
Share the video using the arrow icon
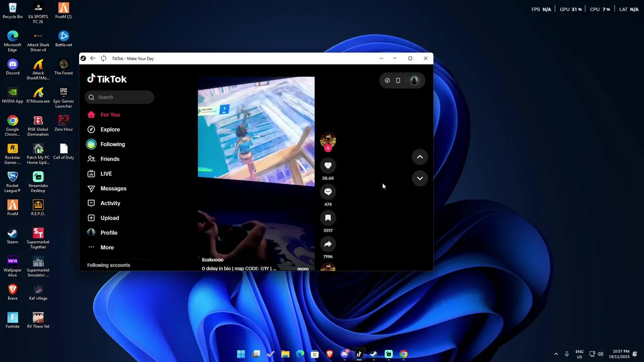[x=328, y=244]
